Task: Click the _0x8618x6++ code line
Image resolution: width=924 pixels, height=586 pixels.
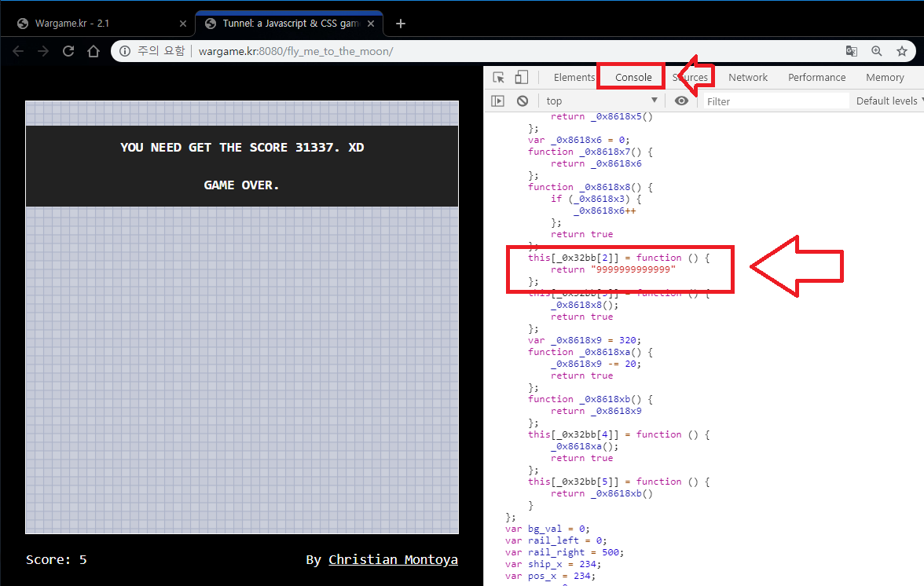Action: click(x=604, y=211)
